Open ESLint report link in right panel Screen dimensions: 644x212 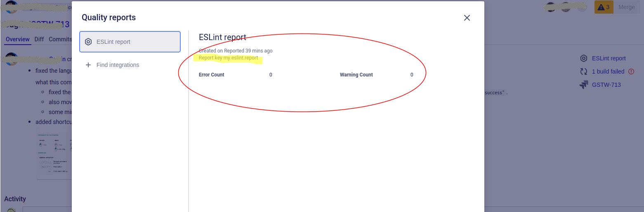[609, 58]
